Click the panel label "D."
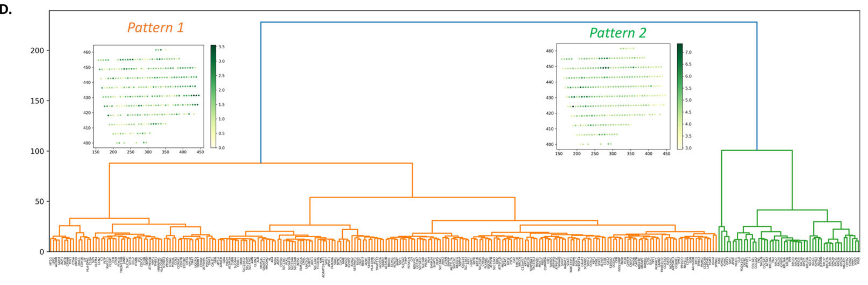The image size is (868, 285). click(x=6, y=10)
